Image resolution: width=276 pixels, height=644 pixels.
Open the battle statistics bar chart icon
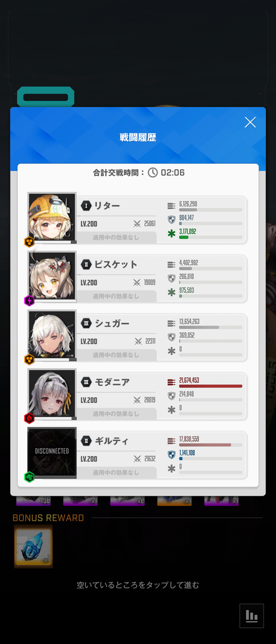click(251, 616)
